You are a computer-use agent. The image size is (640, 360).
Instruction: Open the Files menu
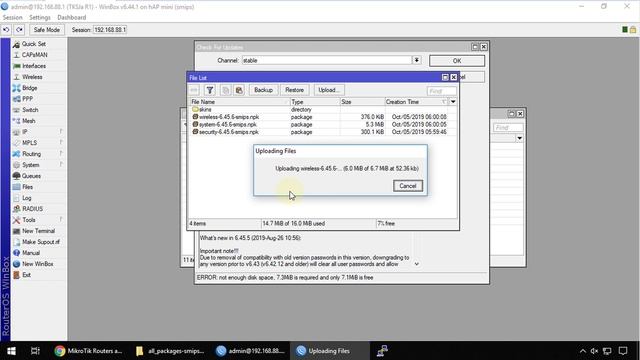pyautogui.click(x=27, y=187)
